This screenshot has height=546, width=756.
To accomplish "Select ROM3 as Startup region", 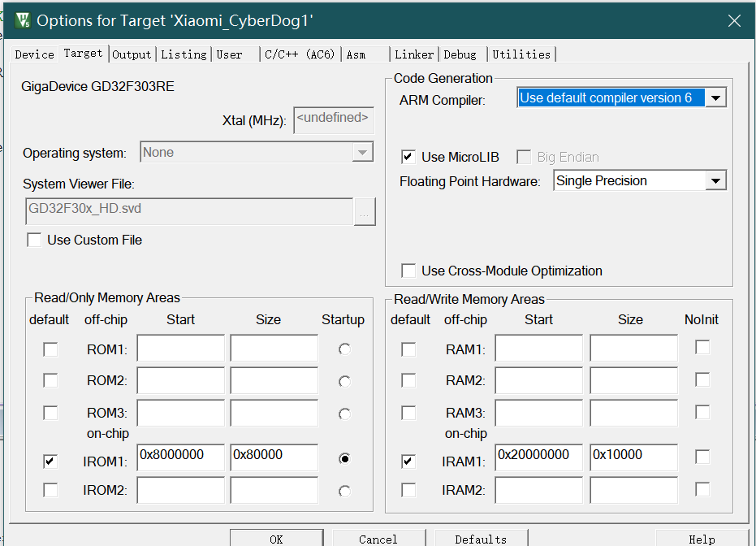I will tap(344, 414).
